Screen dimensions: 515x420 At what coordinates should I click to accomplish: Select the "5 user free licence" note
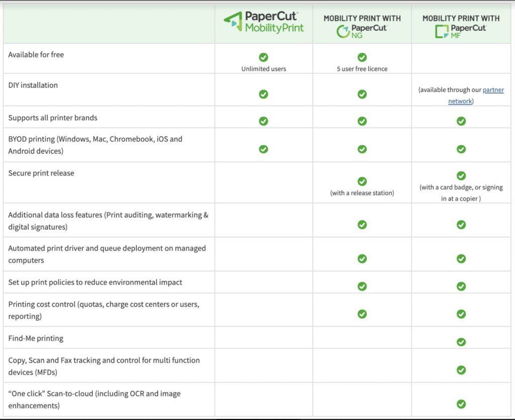coord(362,69)
